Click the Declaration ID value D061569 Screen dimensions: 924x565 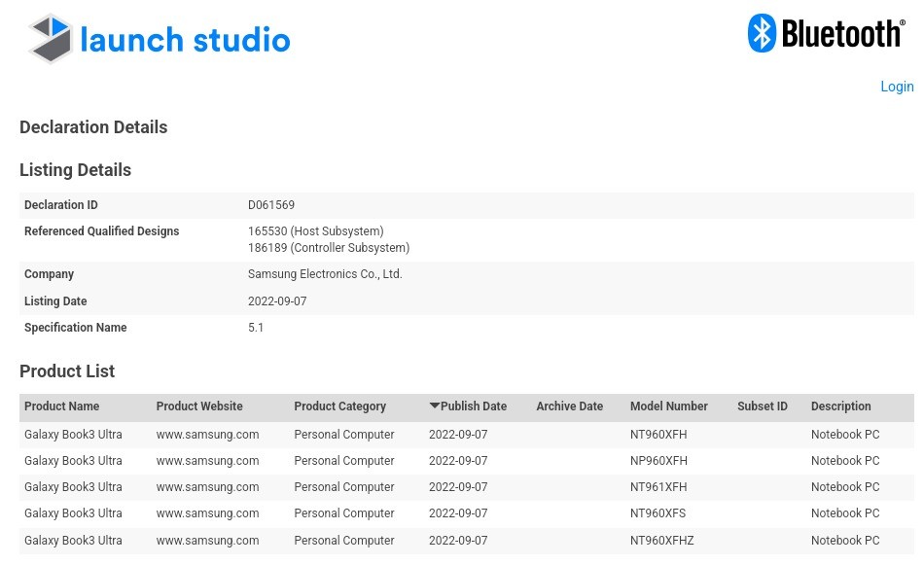click(x=271, y=205)
